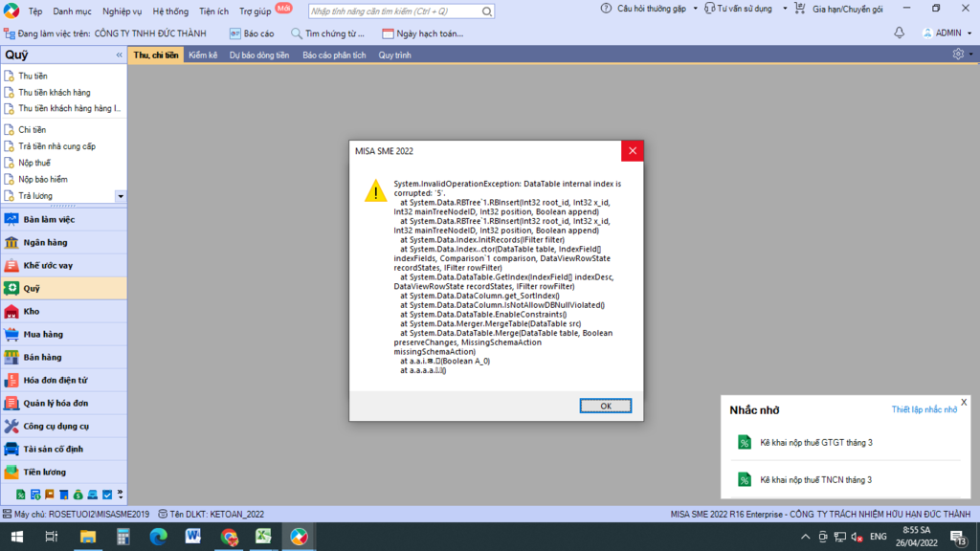
Task: Open the ADMIN user dropdown
Action: click(947, 33)
